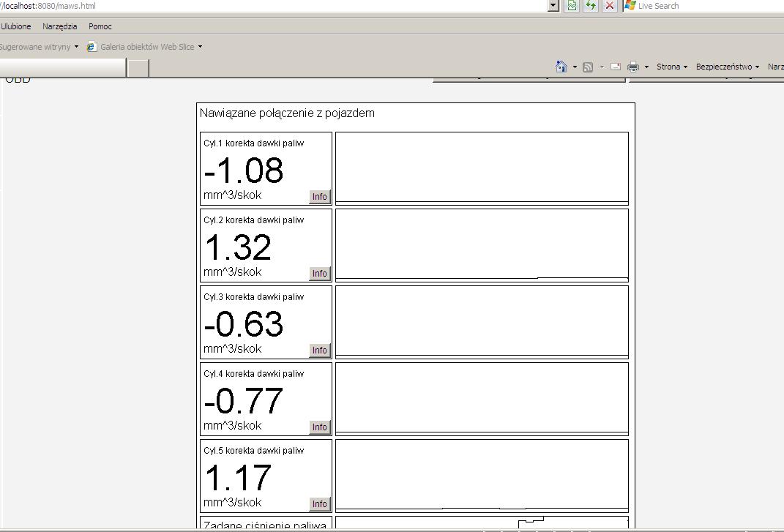The image size is (784, 532).
Task: Click the Cyl.2 korekta dawki paliw label
Action: point(253,220)
